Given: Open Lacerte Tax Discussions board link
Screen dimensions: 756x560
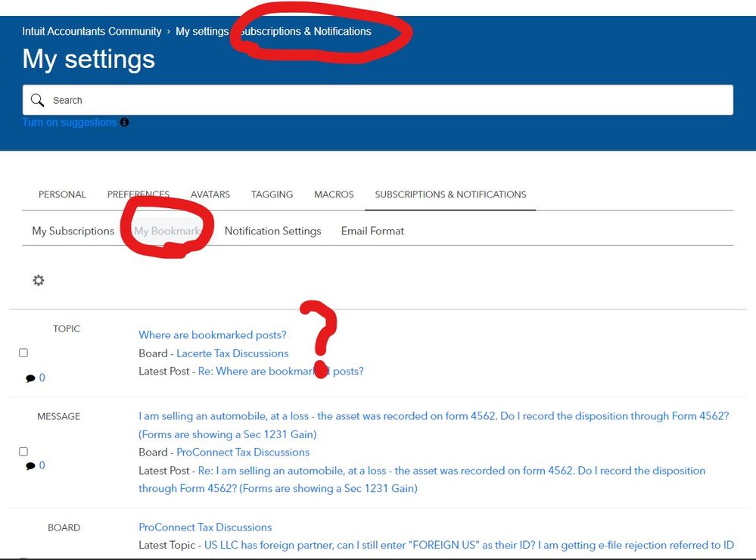Looking at the screenshot, I should coord(232,353).
